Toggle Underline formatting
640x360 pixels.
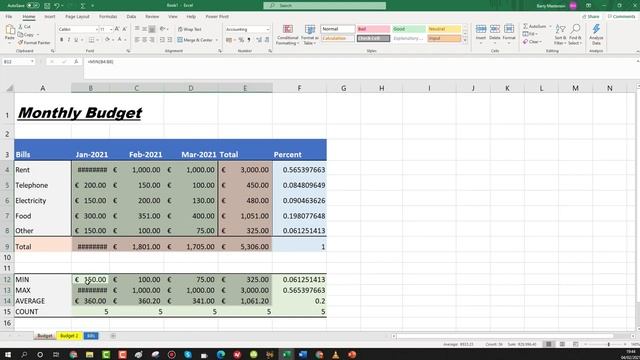coord(76,40)
